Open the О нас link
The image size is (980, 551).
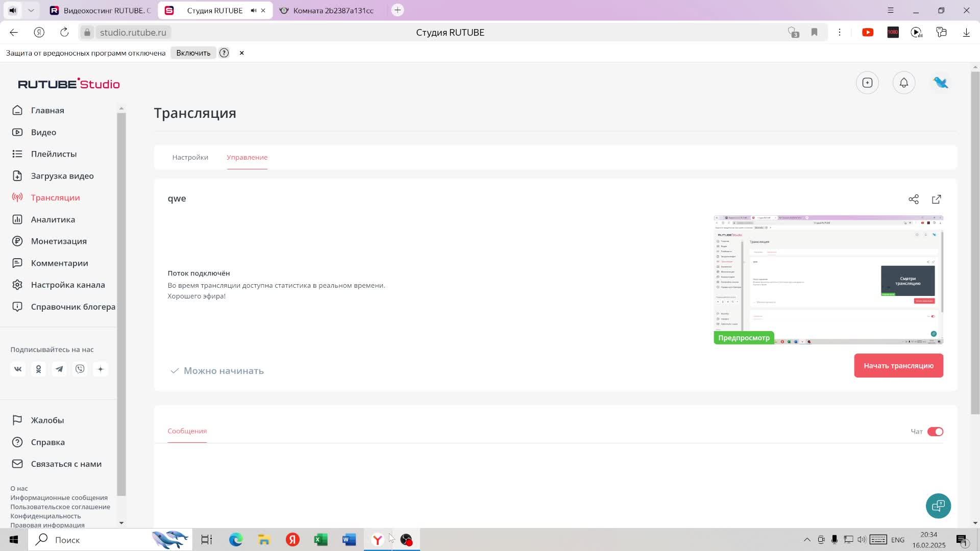point(19,489)
